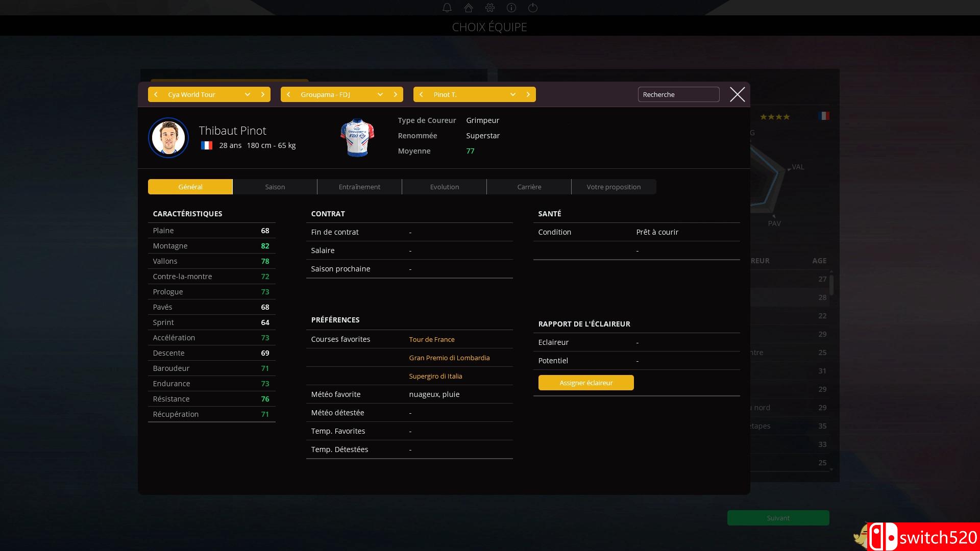Screen dimensions: 980x551
Task: Open the notifications bell icon
Action: coord(447,8)
